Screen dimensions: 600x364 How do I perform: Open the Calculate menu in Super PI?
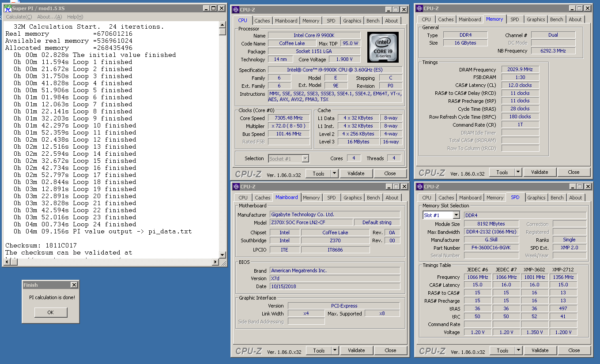tap(19, 17)
